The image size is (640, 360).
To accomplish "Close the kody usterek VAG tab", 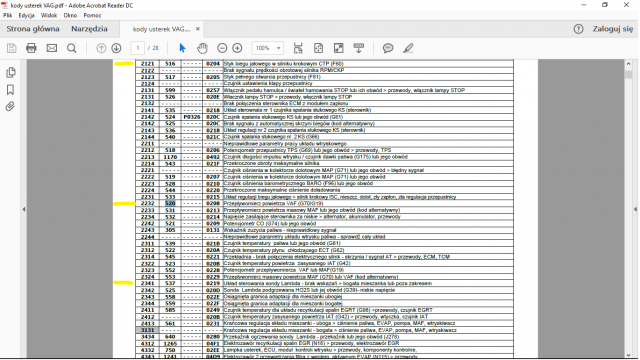I will pyautogui.click(x=198, y=29).
